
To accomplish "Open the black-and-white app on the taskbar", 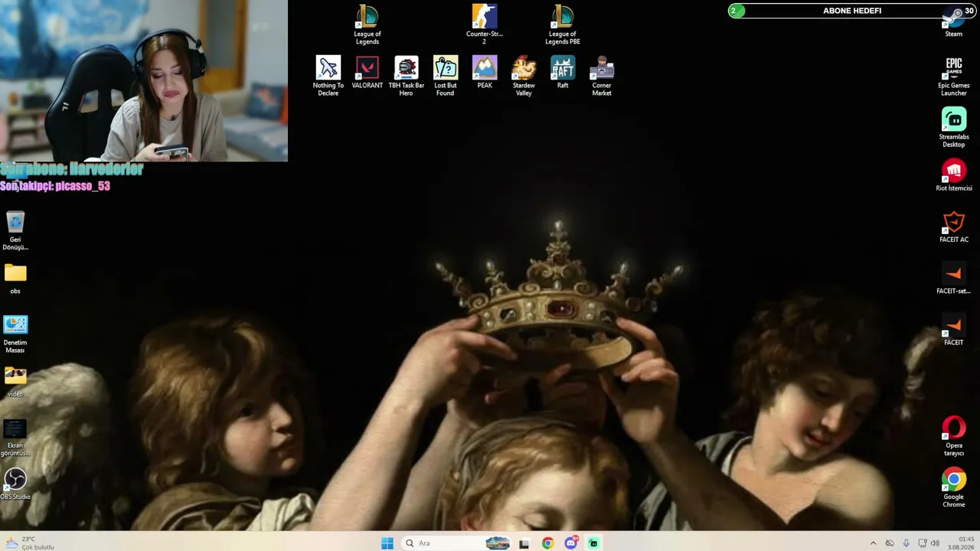I will [x=524, y=543].
